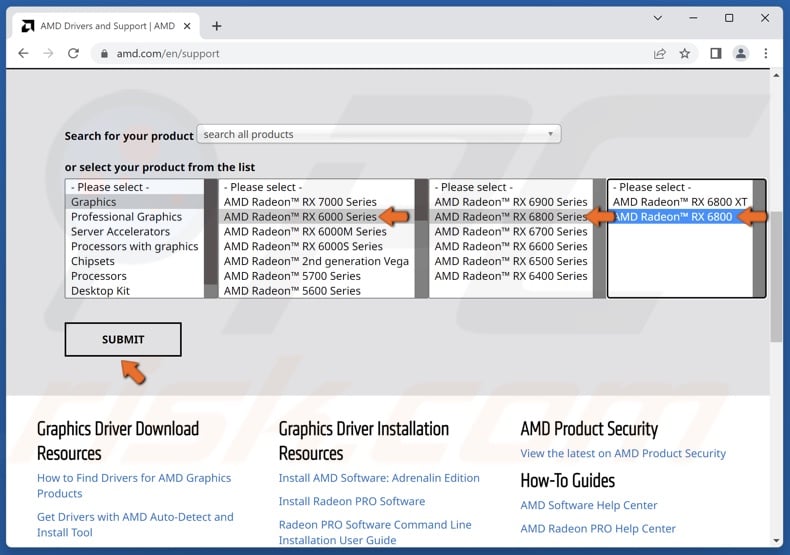790x555 pixels.
Task: Close the AMD Drivers and Support tab
Action: point(187,26)
